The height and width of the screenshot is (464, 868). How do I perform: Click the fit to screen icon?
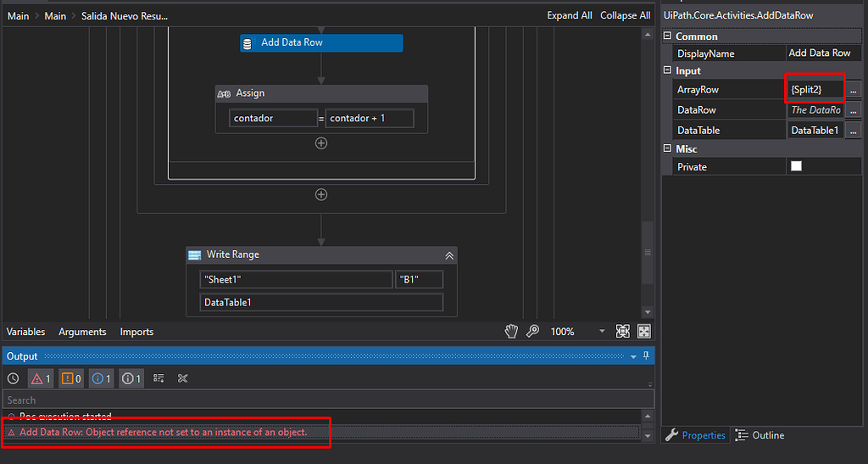tap(623, 331)
